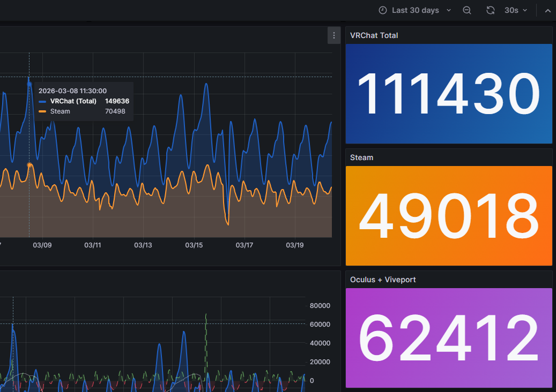Click the Steam series in tooltip
Viewport: 556px width, 392px height.
60,111
